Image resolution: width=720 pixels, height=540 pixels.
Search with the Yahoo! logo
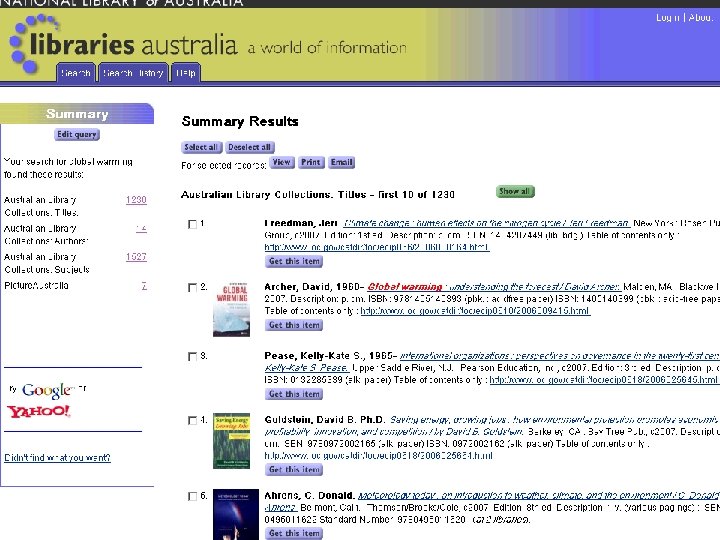tap(39, 411)
